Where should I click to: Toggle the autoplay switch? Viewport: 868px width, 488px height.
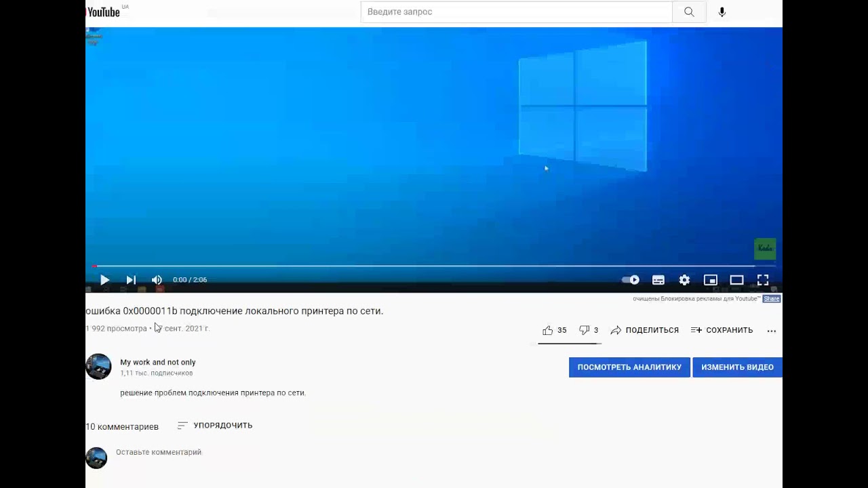(631, 280)
